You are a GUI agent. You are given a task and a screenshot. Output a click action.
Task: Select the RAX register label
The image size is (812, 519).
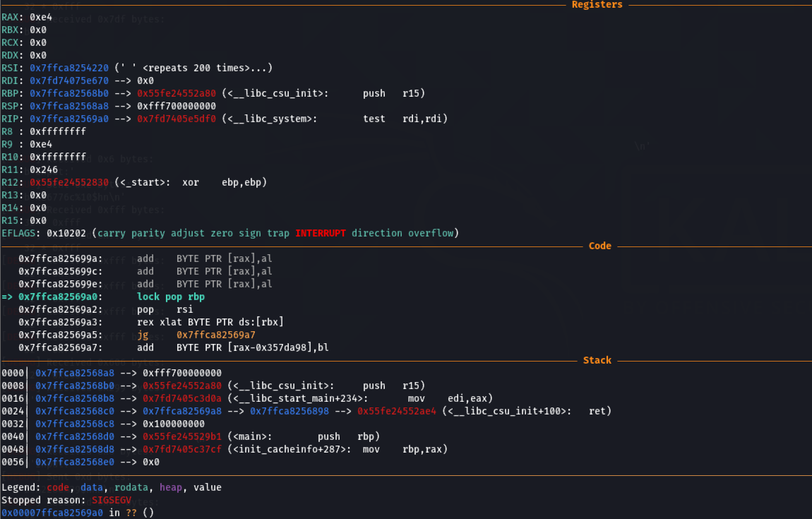point(10,17)
